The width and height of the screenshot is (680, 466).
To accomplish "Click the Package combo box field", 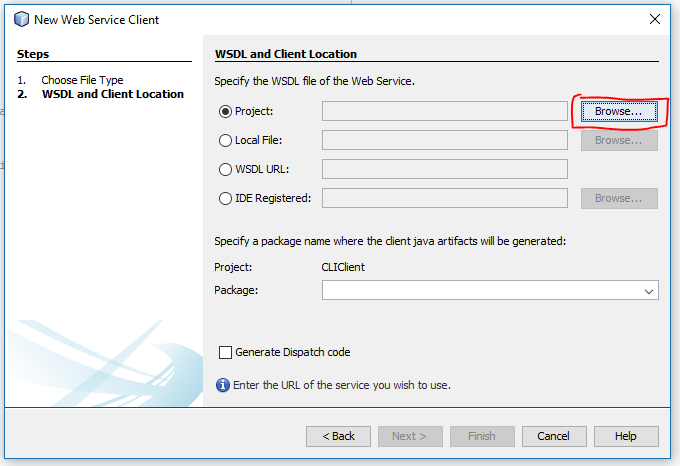I will pos(490,290).
